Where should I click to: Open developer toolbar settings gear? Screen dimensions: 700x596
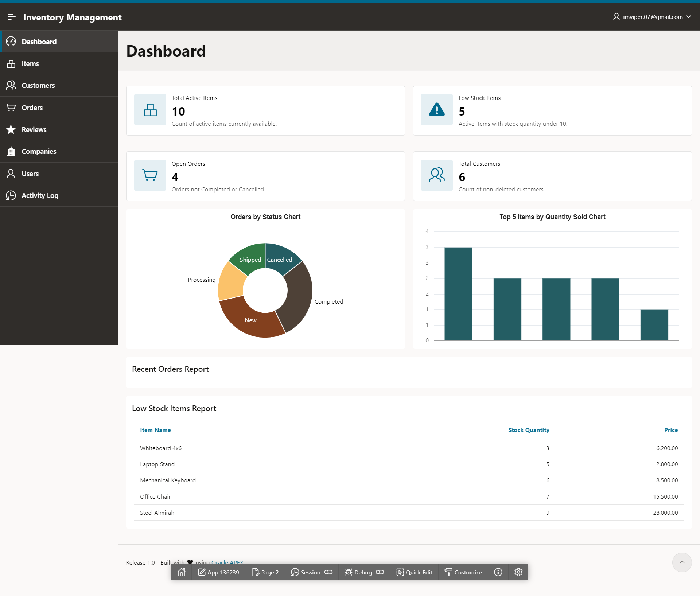coord(518,572)
